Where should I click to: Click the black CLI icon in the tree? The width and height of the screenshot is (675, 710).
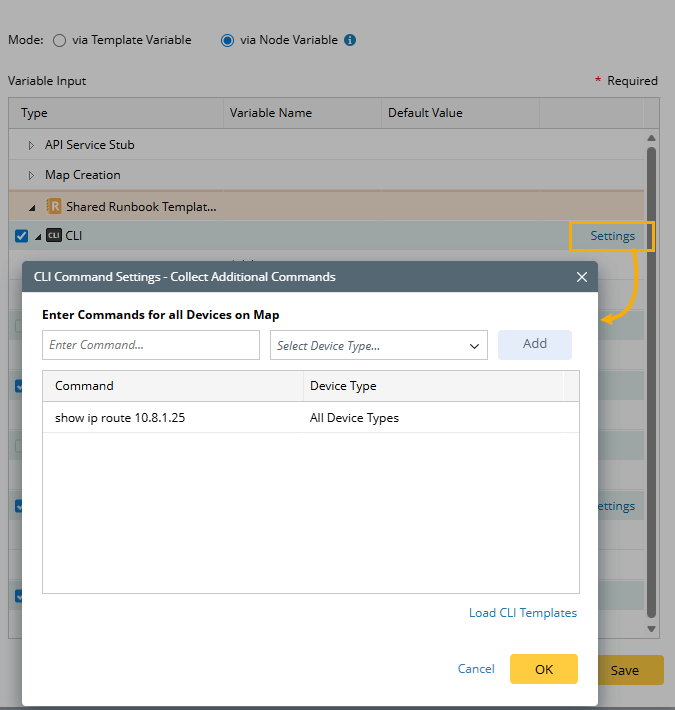click(54, 236)
